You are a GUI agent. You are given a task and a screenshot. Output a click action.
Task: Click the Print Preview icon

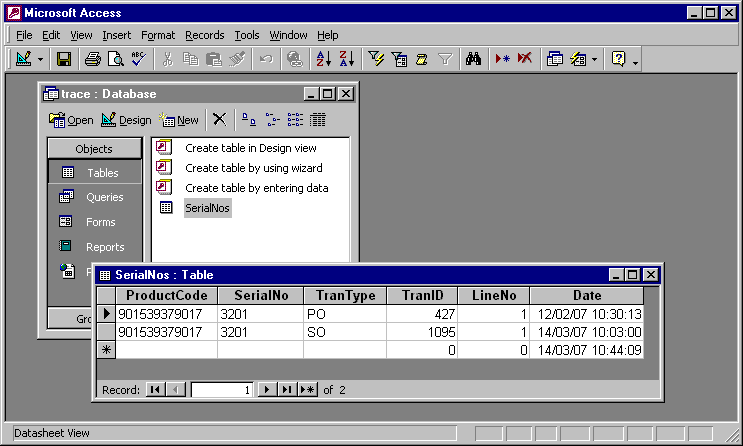tap(116, 59)
